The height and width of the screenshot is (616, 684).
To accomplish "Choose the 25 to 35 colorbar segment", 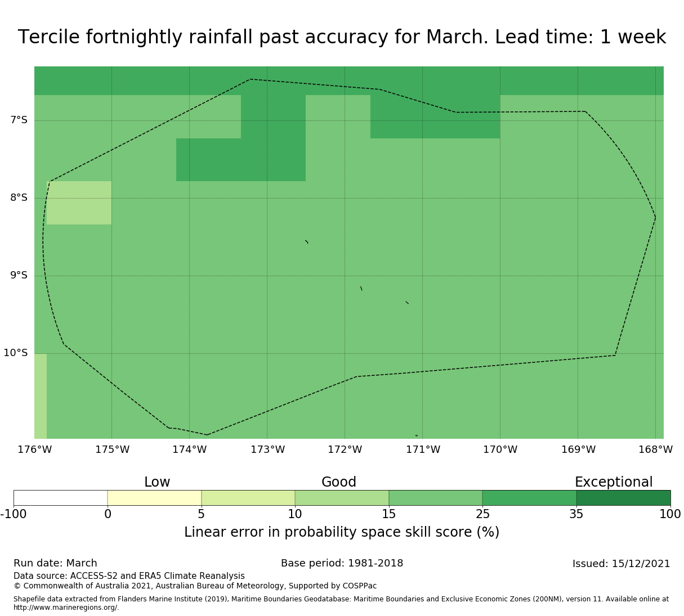I will coord(529,498).
